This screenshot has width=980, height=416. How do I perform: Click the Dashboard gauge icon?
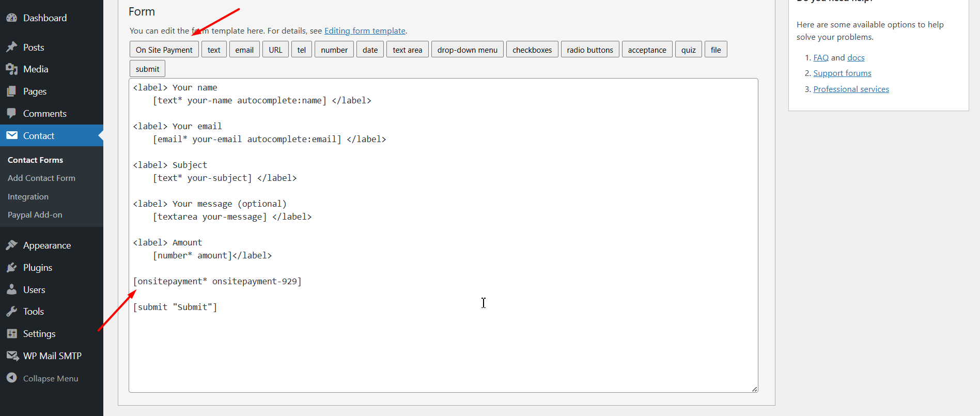[x=12, y=18]
